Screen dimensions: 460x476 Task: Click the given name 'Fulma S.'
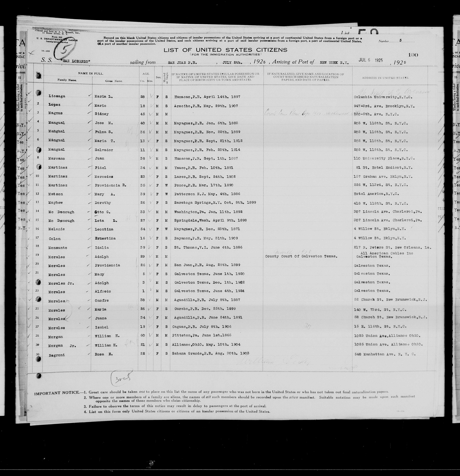(104, 132)
